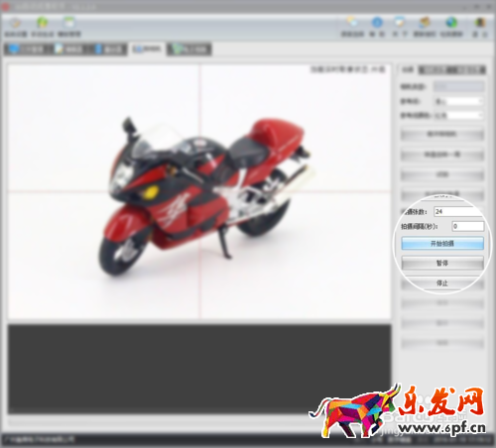Open the globe icon in top toolbar
496x448 pixels.
point(451,23)
